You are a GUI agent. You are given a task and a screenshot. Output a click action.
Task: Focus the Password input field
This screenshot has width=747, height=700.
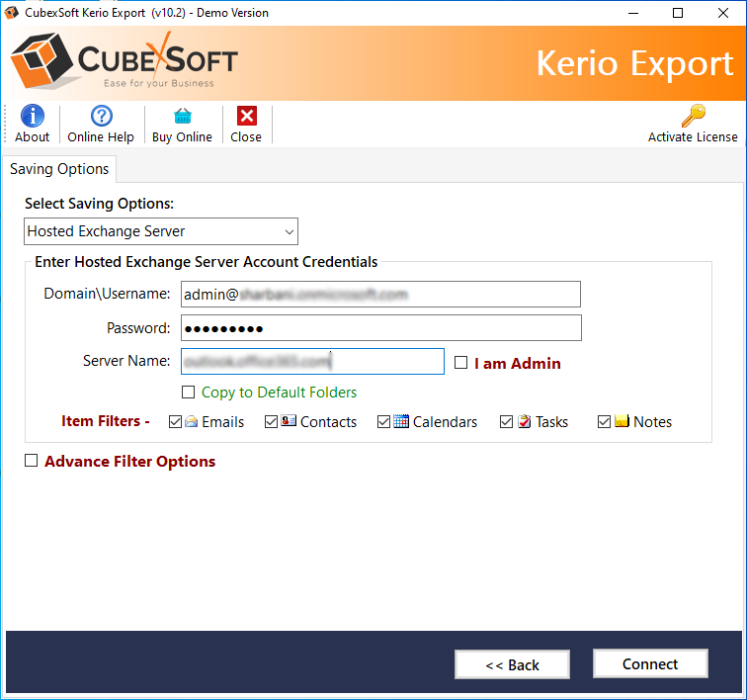381,328
